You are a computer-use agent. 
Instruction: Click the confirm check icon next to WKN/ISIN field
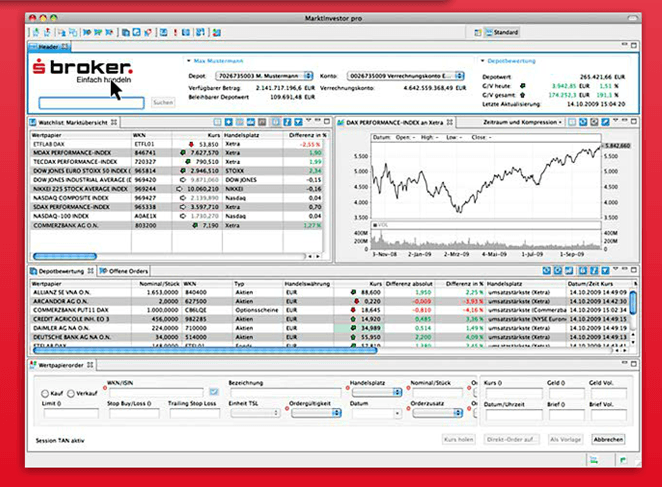214,392
